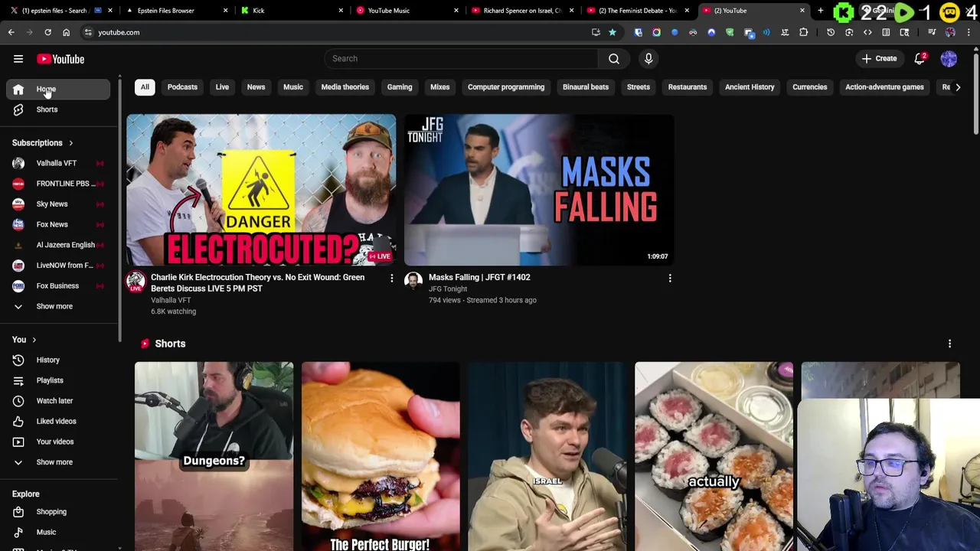The image size is (980, 551).
Task: Open the FRONTLINE PBS subscription
Action: (x=58, y=184)
